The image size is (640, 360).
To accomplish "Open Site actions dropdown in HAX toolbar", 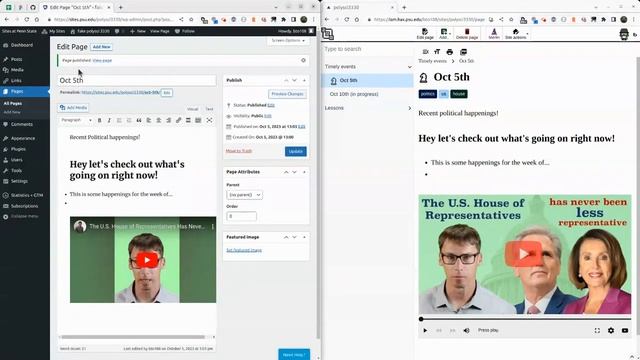I will [516, 34].
